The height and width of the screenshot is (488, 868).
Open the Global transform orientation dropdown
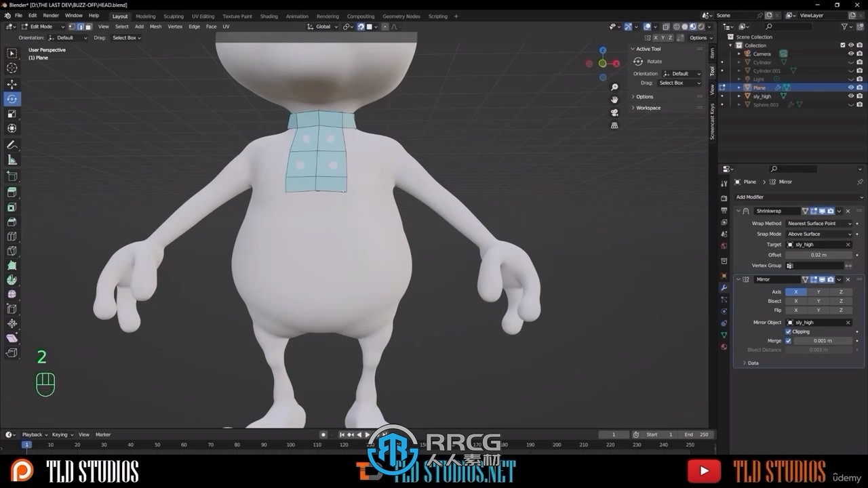tap(322, 26)
